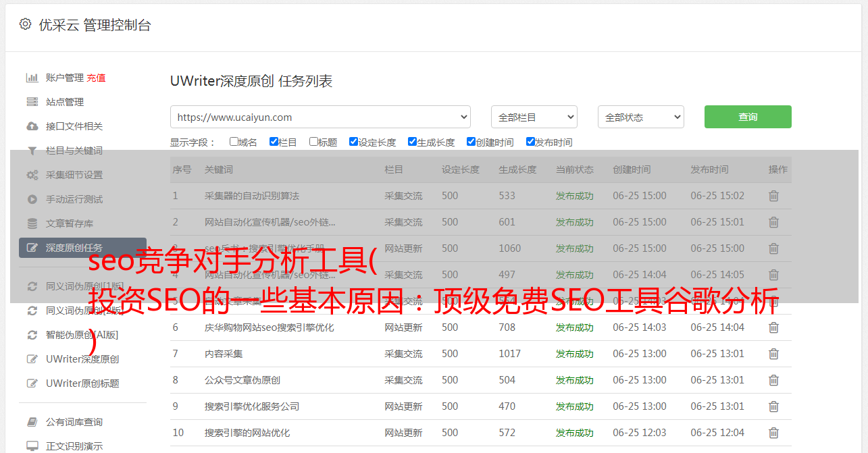Click the cloud upload icon for 接口文件相关

[x=32, y=126]
